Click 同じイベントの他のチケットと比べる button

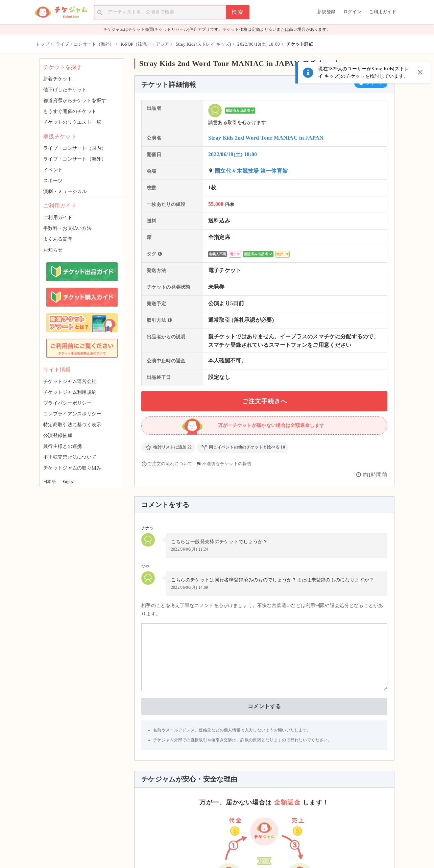243,447
